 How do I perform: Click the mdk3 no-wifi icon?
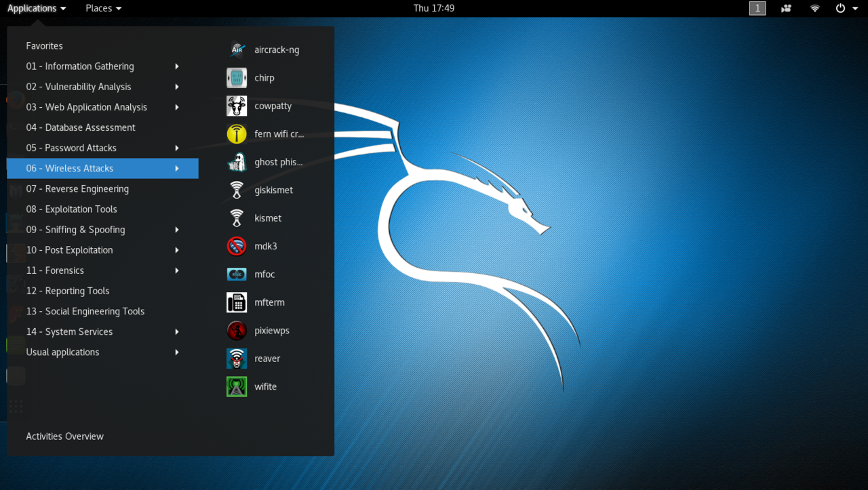click(x=237, y=246)
